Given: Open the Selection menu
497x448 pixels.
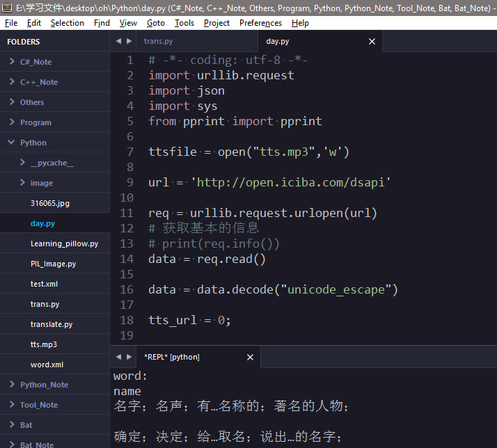Looking at the screenshot, I should [x=68, y=23].
